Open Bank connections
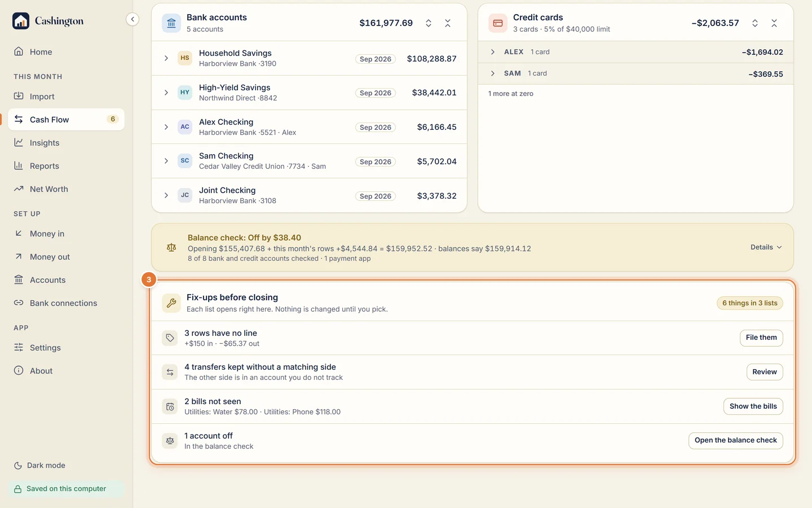This screenshot has width=812, height=508. tap(67, 303)
